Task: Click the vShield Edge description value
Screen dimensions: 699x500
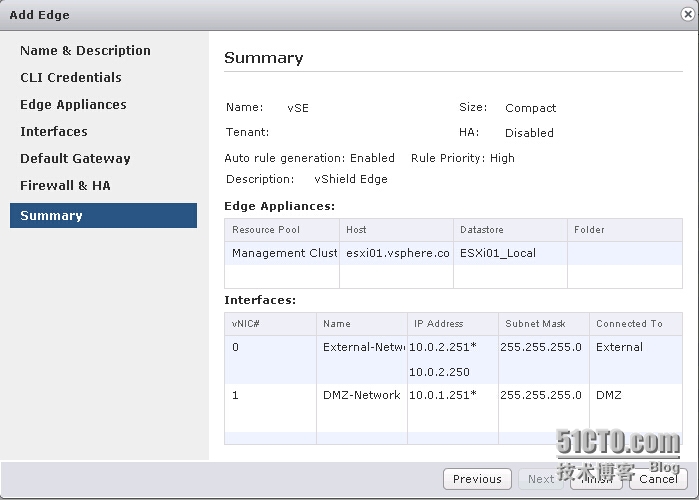Action: (x=351, y=179)
